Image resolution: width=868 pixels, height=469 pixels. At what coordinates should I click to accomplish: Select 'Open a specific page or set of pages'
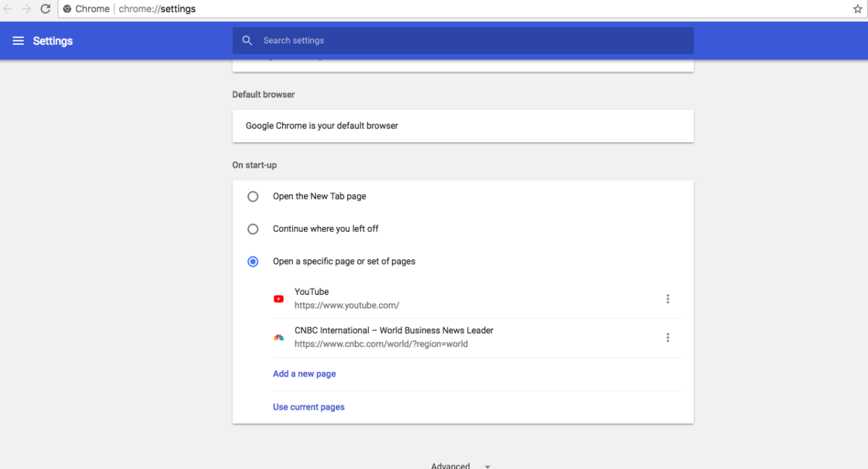(252, 261)
